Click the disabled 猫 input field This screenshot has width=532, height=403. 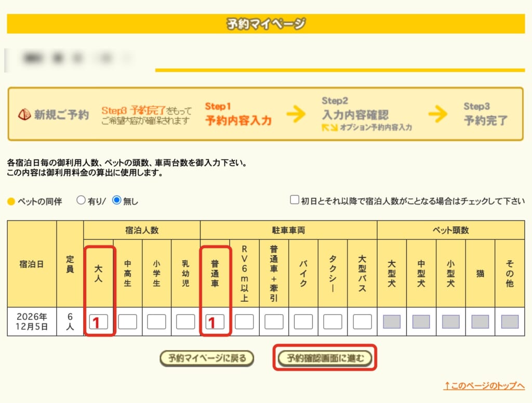click(x=480, y=321)
